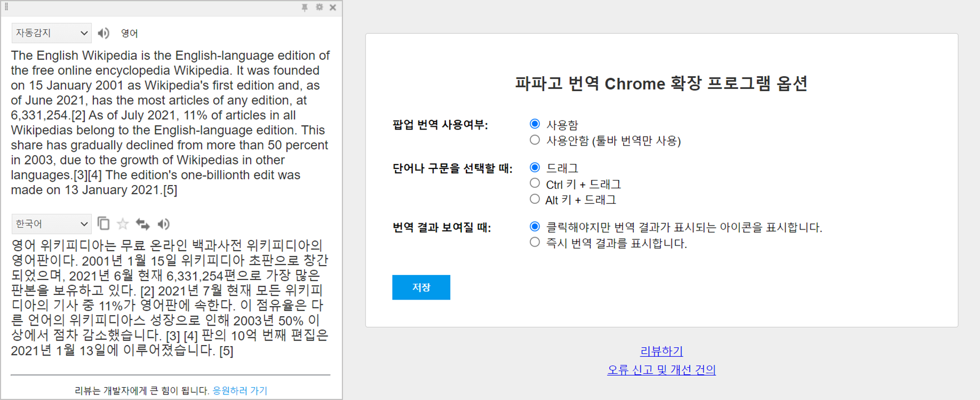Select 사용함 for popup translation
Screen dimensions: 980x400
tap(535, 124)
